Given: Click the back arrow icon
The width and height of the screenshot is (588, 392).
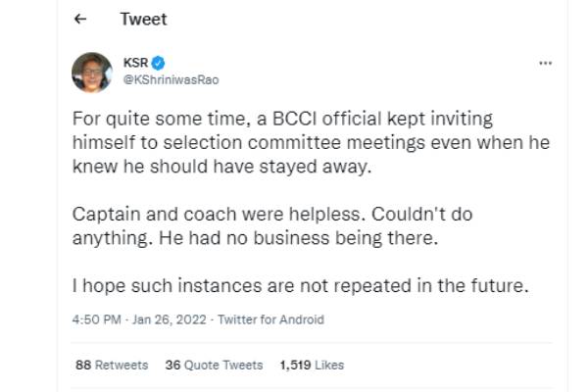Looking at the screenshot, I should 81,20.
